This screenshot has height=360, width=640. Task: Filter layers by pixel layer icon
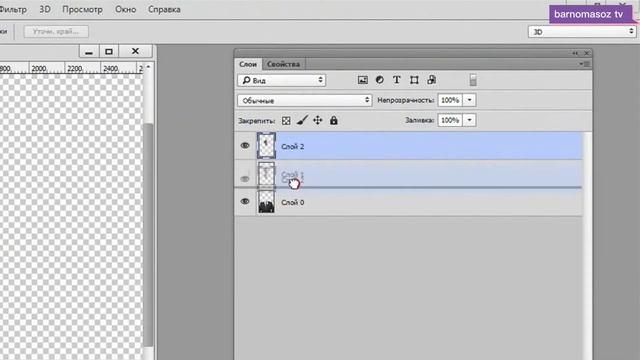362,80
